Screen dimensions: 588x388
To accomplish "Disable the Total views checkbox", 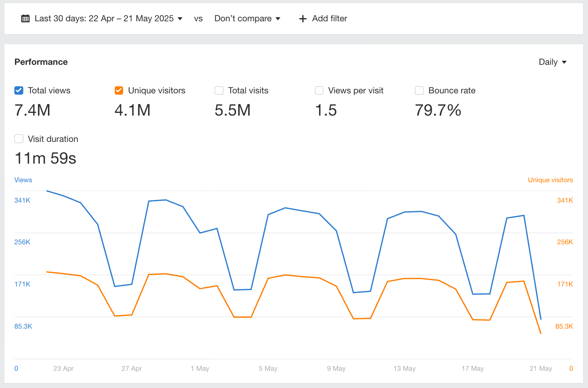I will click(x=19, y=90).
